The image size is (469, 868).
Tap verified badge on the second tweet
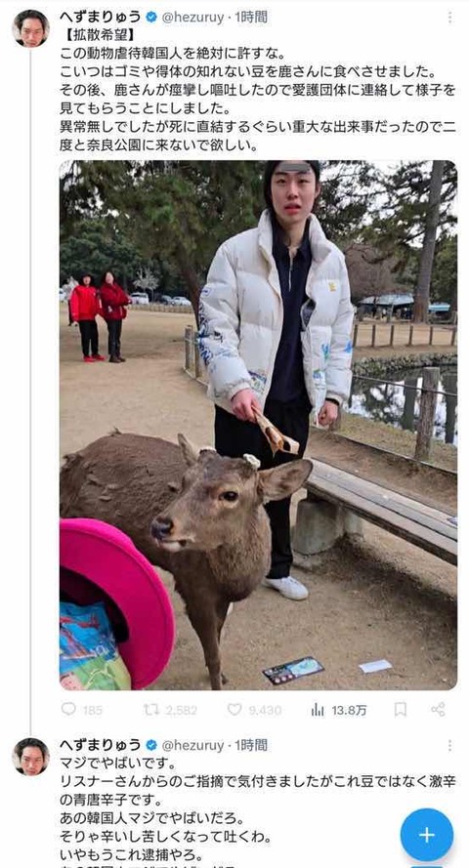(x=151, y=745)
